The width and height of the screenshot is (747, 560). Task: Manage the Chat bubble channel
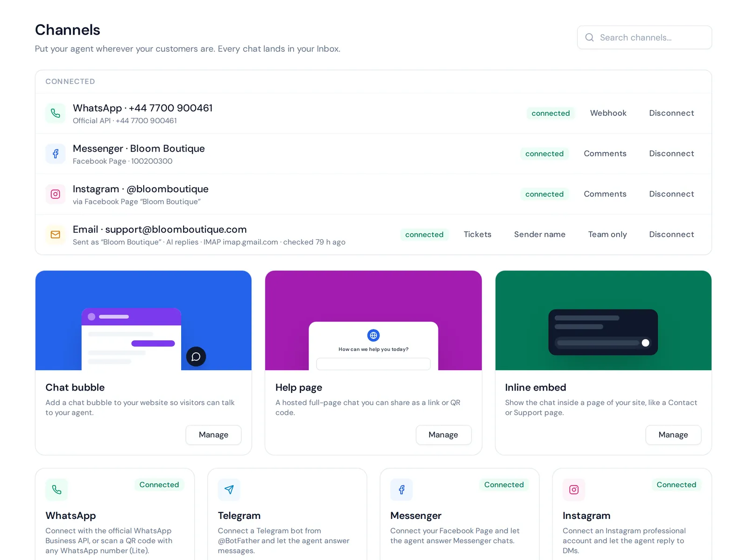click(213, 435)
